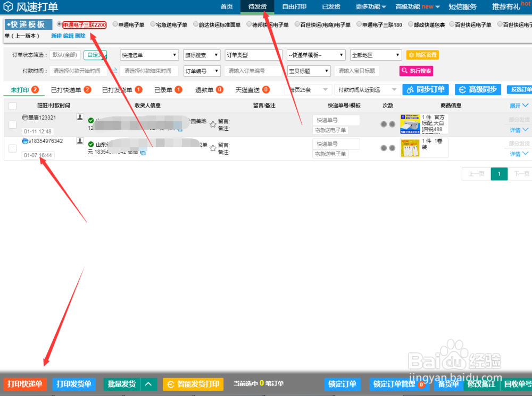The image size is (532, 396).
Task: Switch to the 已录单 tab
Action: click(x=168, y=90)
